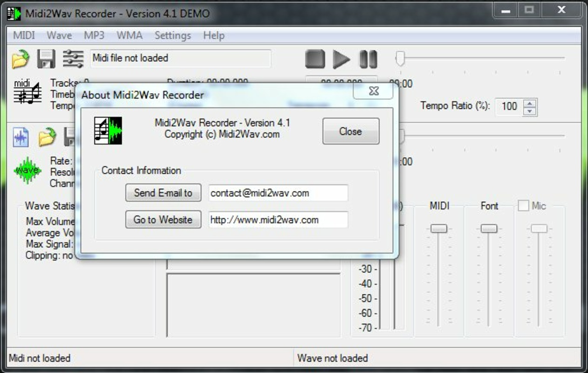Click 'Wave not loaded' status text

333,358
